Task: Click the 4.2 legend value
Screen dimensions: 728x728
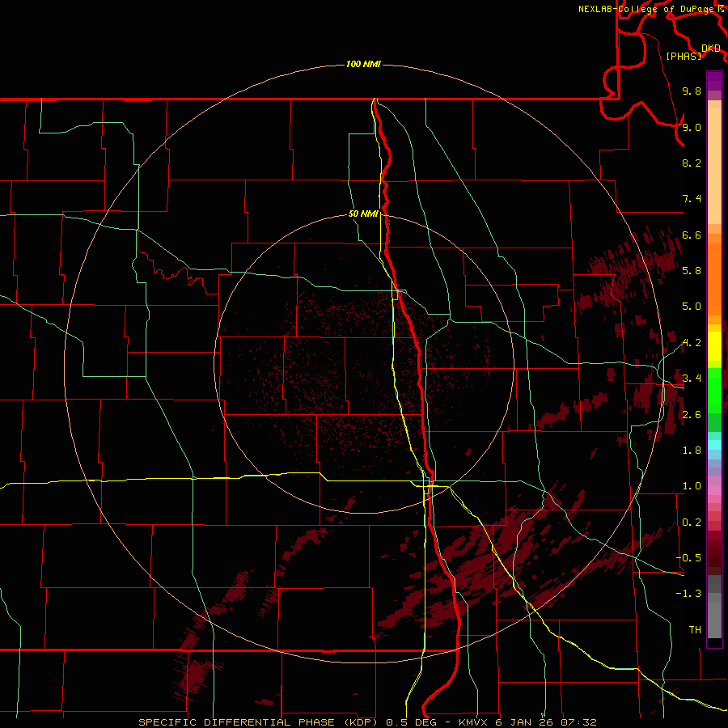Action: pos(692,343)
